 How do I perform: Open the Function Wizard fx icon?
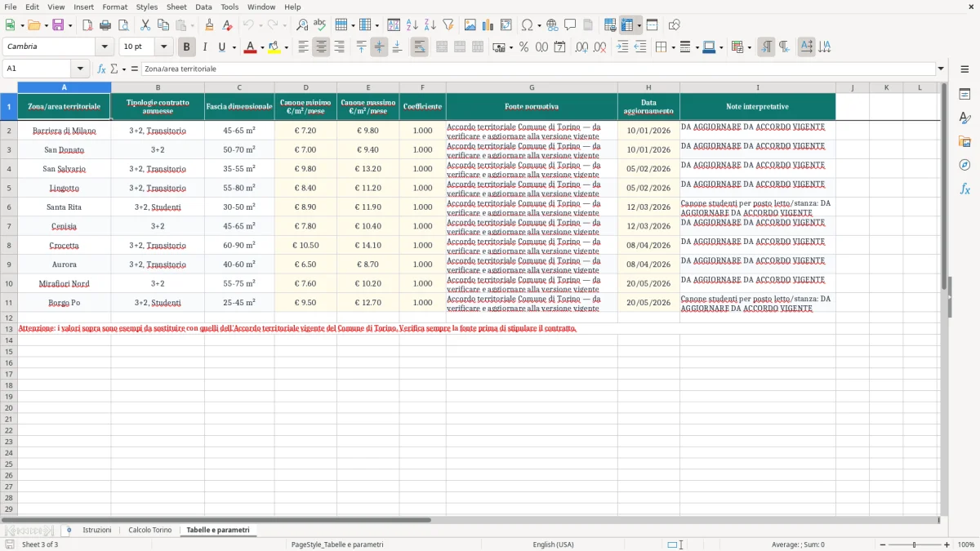[x=101, y=69]
